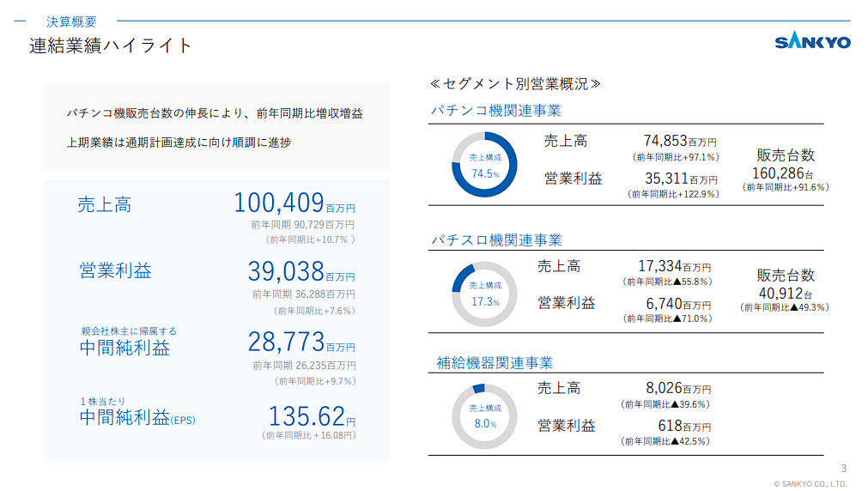Select the 39,038 operating profit figure
The width and height of the screenshot is (868, 491).
(286, 271)
